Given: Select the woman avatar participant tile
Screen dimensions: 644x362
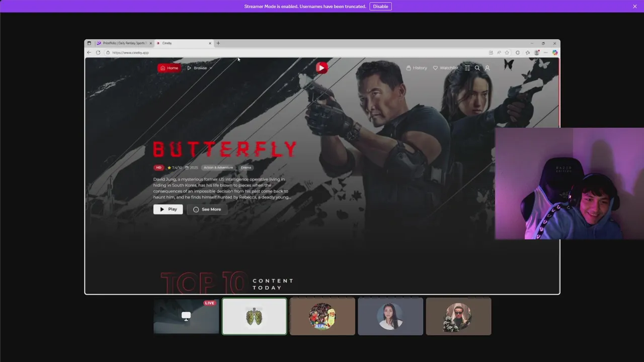Looking at the screenshot, I should 390,316.
